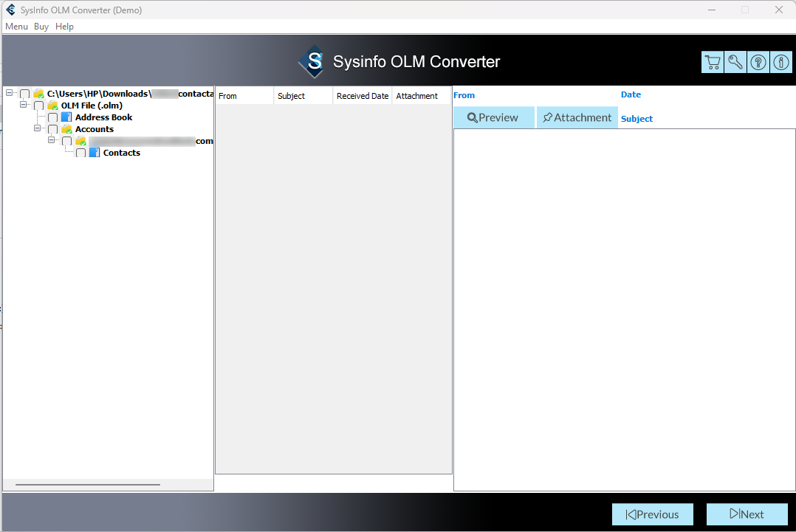Switch to the Attachment tab
796x532 pixels.
(x=577, y=117)
